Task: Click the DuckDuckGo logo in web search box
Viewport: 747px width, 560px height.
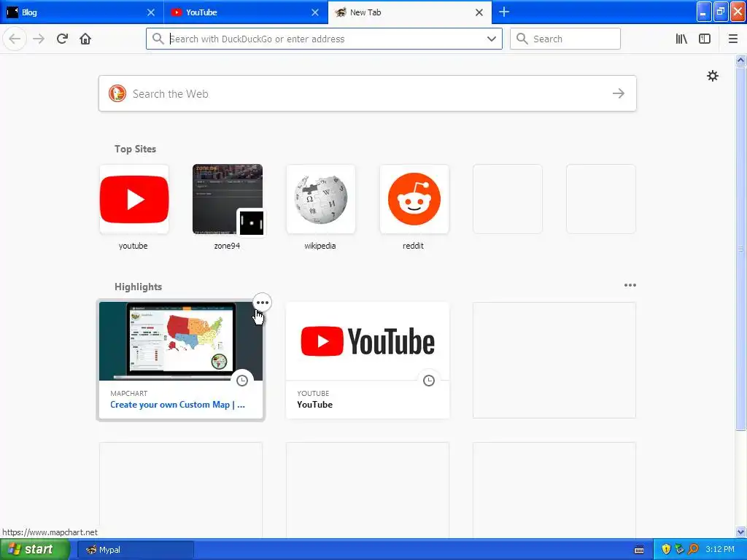Action: pyautogui.click(x=117, y=93)
